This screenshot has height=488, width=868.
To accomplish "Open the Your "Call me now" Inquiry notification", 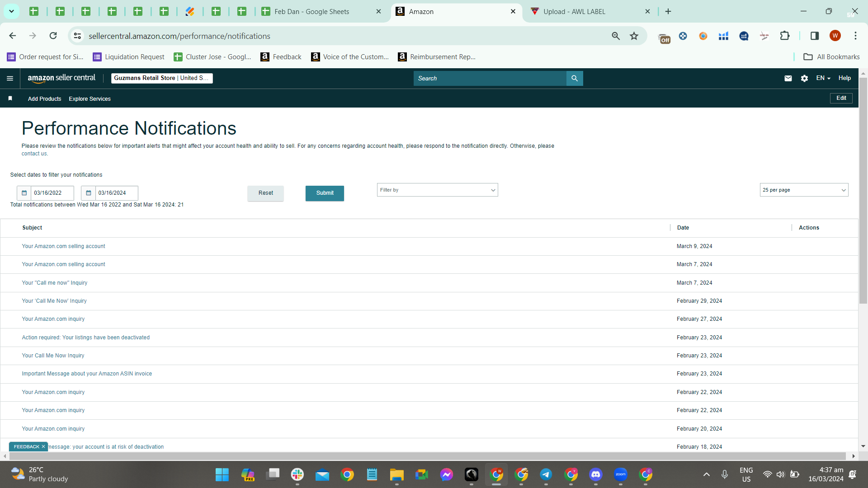I will 55,283.
